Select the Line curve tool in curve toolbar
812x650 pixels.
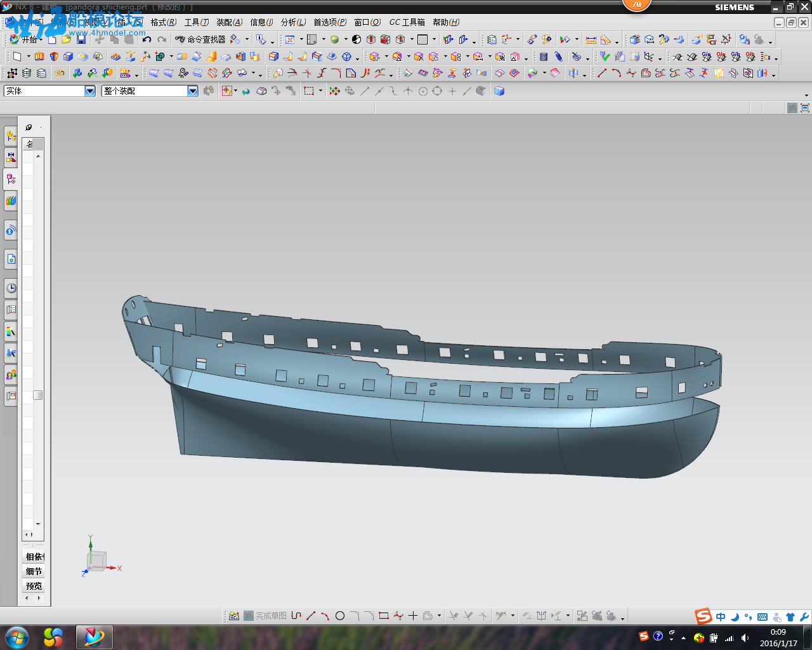pyautogui.click(x=602, y=73)
